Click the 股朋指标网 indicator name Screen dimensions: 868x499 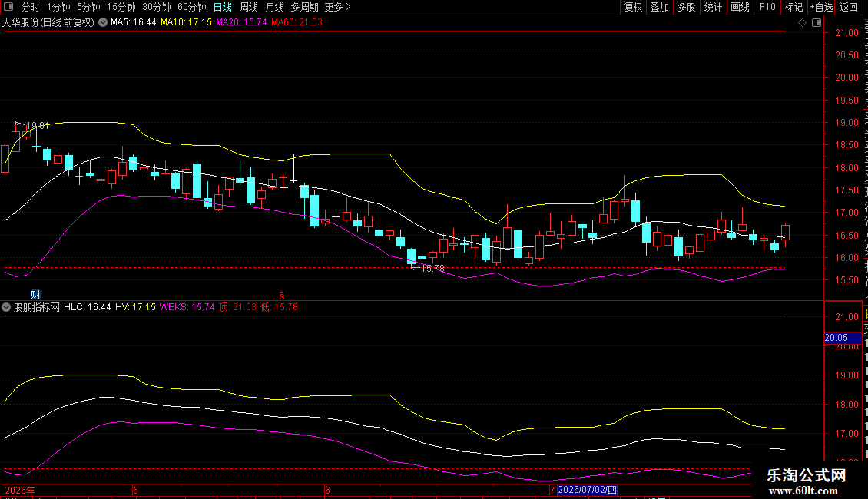[x=37, y=307]
